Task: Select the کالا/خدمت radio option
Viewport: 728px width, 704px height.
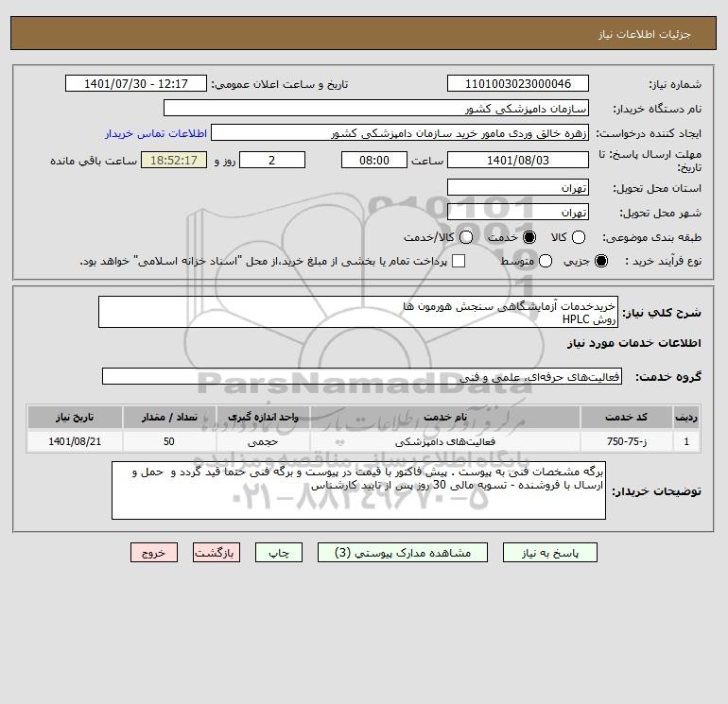Action: pyautogui.click(x=466, y=237)
